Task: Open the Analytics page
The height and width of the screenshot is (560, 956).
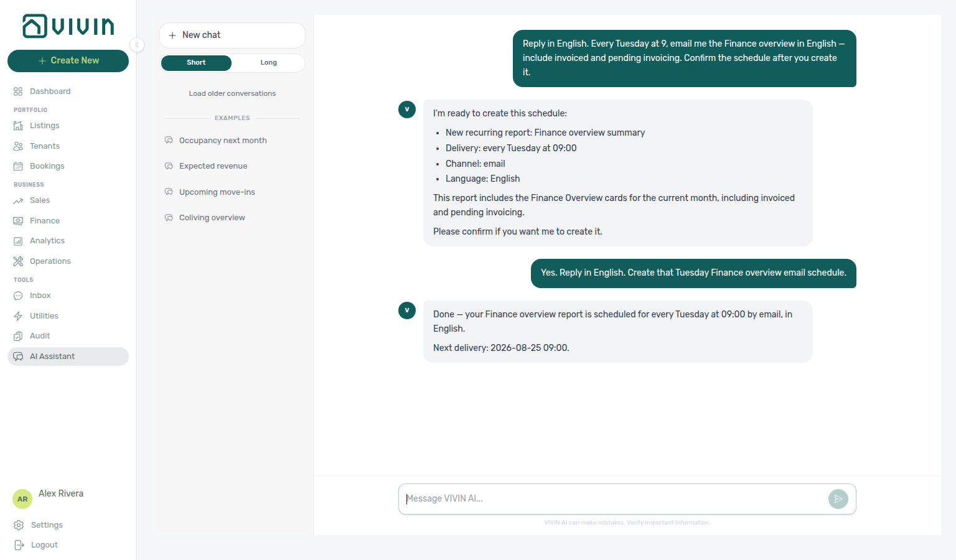Action: [68, 241]
